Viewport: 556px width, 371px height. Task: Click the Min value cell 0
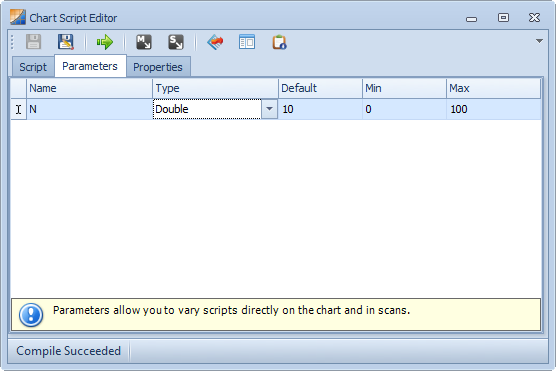click(x=404, y=109)
